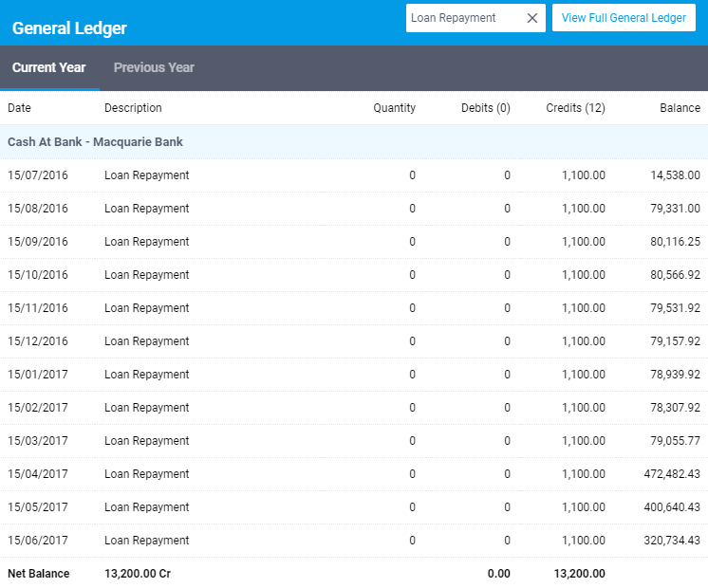Select the 15/03/2017 date cell
This screenshot has width=708, height=588.
click(38, 440)
